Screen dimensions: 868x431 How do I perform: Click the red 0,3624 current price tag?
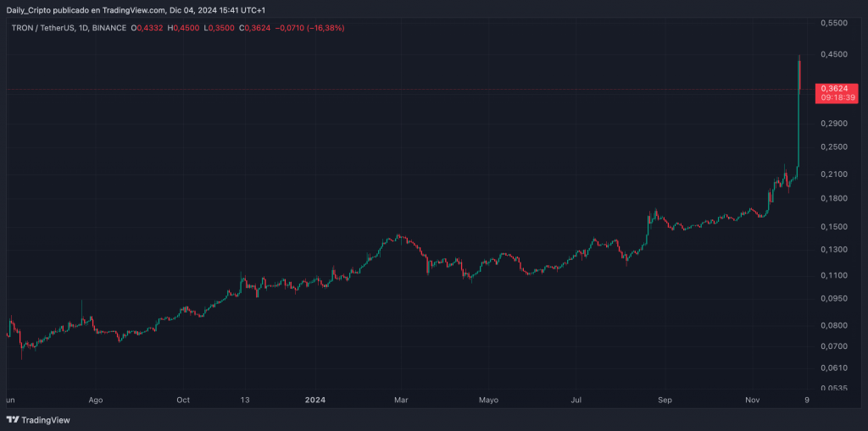pos(834,88)
